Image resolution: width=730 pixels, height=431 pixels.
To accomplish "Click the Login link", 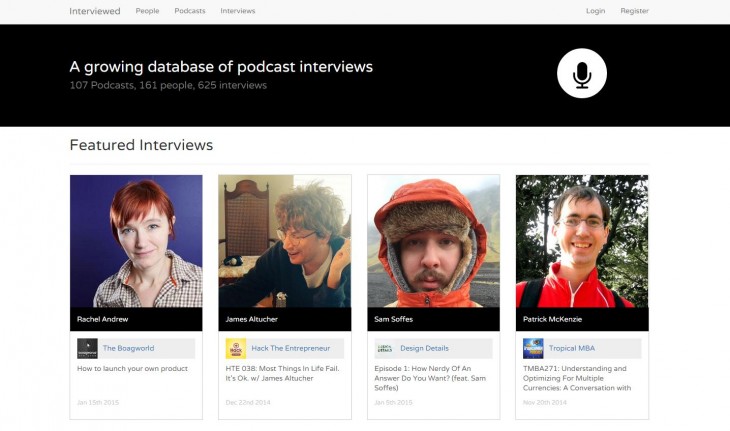I will tap(595, 11).
